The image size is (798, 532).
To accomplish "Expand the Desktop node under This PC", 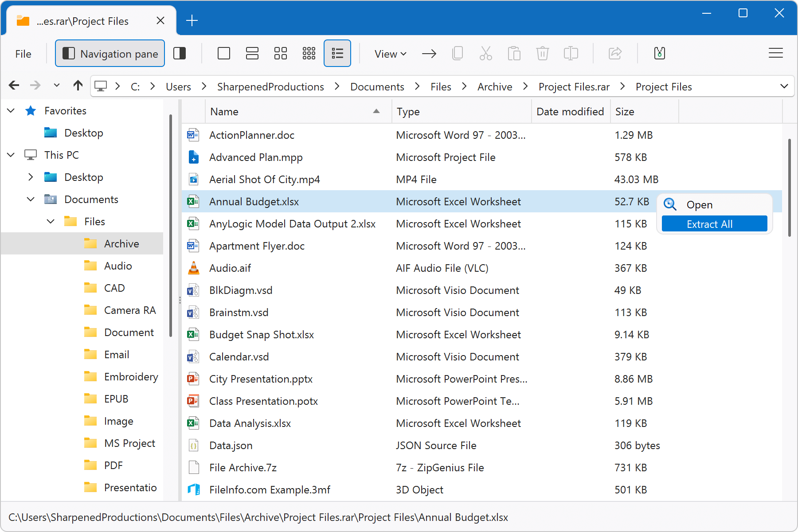I will pyautogui.click(x=31, y=177).
